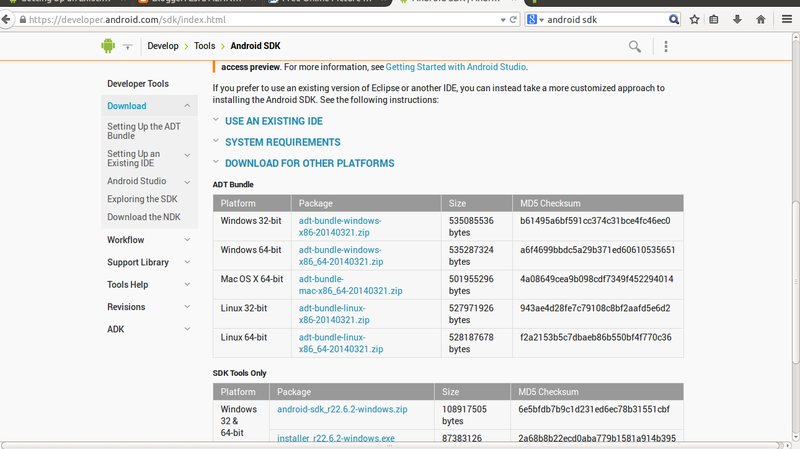Expand Setting Up an Existing IDE chevron

pos(187,155)
